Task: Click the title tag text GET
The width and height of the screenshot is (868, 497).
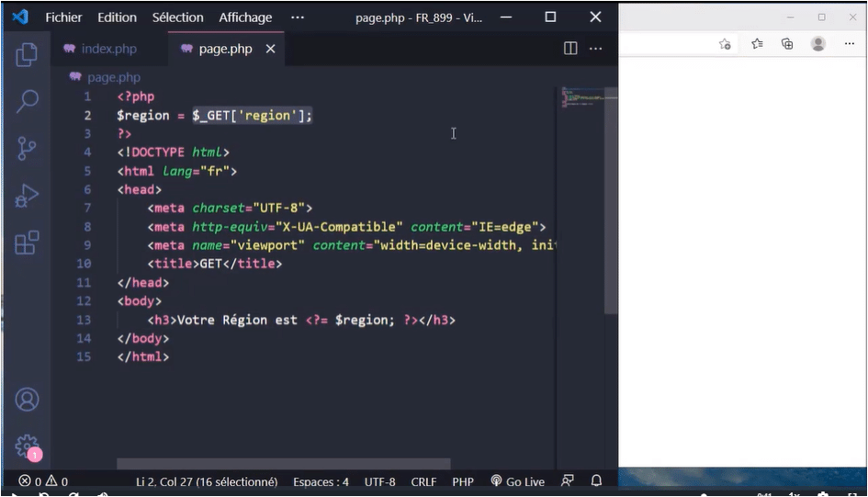Action: coord(210,264)
